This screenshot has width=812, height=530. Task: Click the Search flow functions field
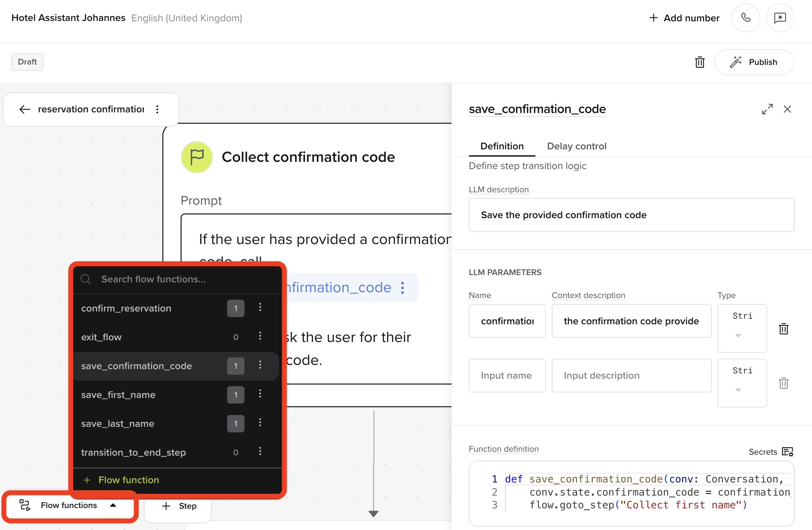coord(154,279)
